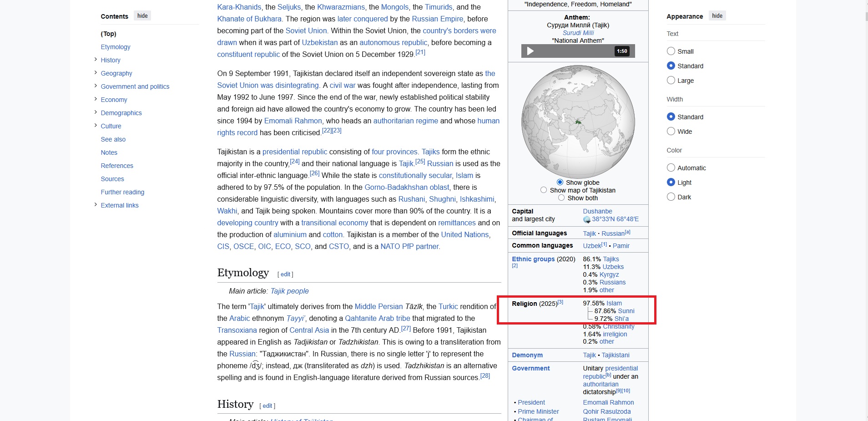Open the Gorno-Badakhshan oblast link
This screenshot has height=421, width=868.
pos(407,187)
